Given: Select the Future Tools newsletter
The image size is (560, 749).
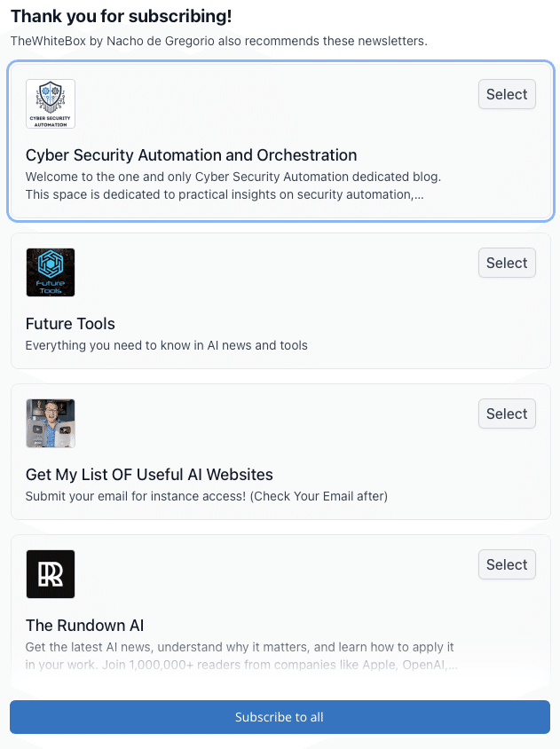Looking at the screenshot, I should pyautogui.click(x=507, y=263).
